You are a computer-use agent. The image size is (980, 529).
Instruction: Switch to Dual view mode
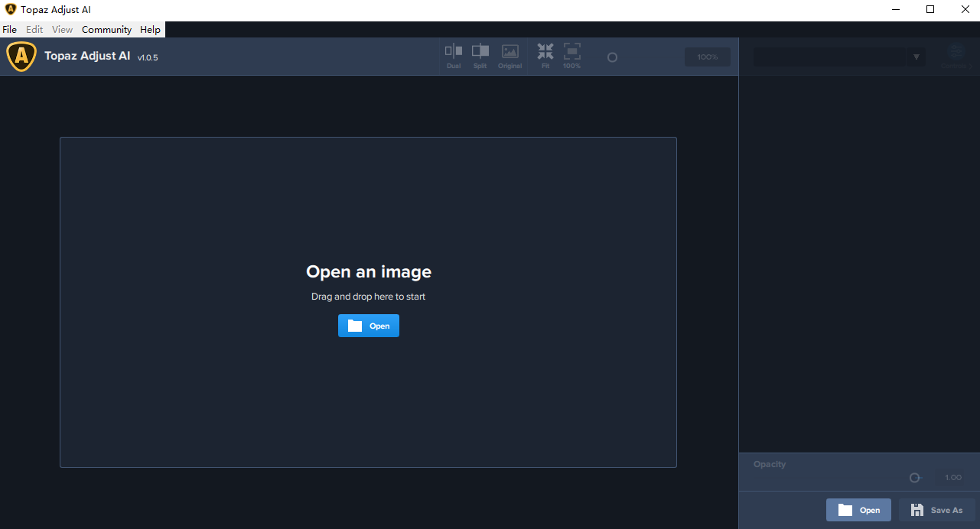coord(454,57)
